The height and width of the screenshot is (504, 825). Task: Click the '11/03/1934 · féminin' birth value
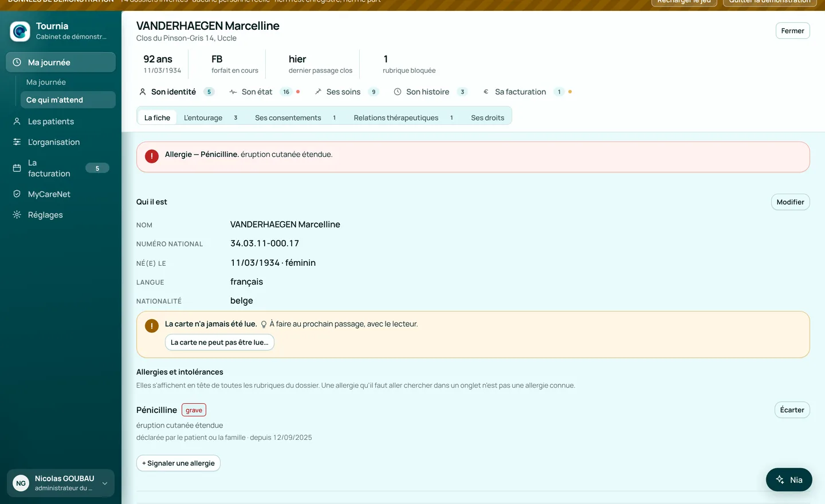(273, 263)
